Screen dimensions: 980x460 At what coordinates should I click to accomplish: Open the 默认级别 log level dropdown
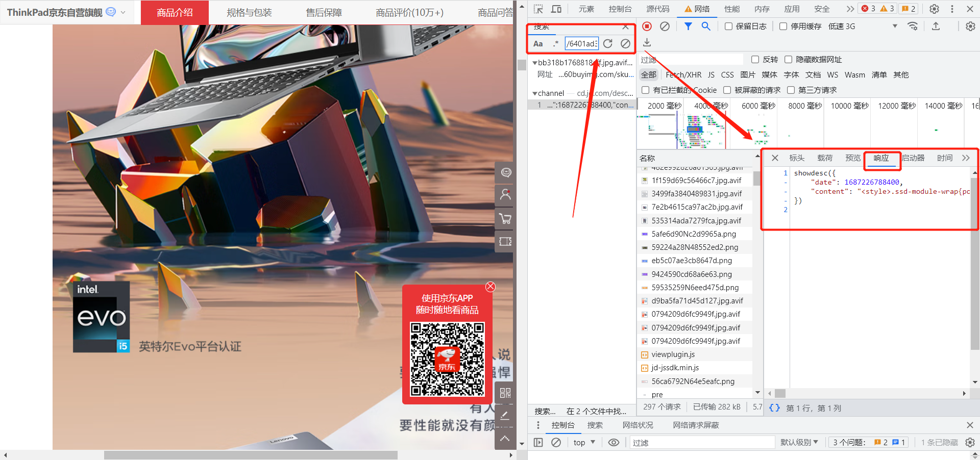(x=799, y=442)
